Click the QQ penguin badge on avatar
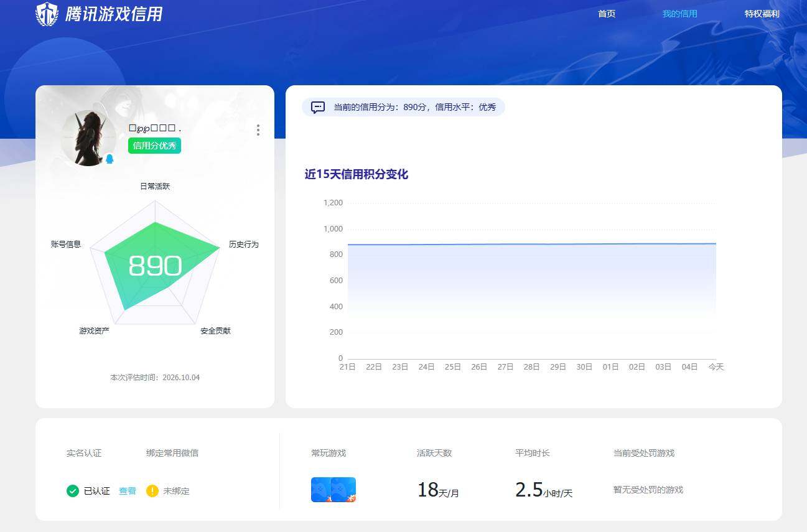The image size is (807, 532). click(x=110, y=159)
